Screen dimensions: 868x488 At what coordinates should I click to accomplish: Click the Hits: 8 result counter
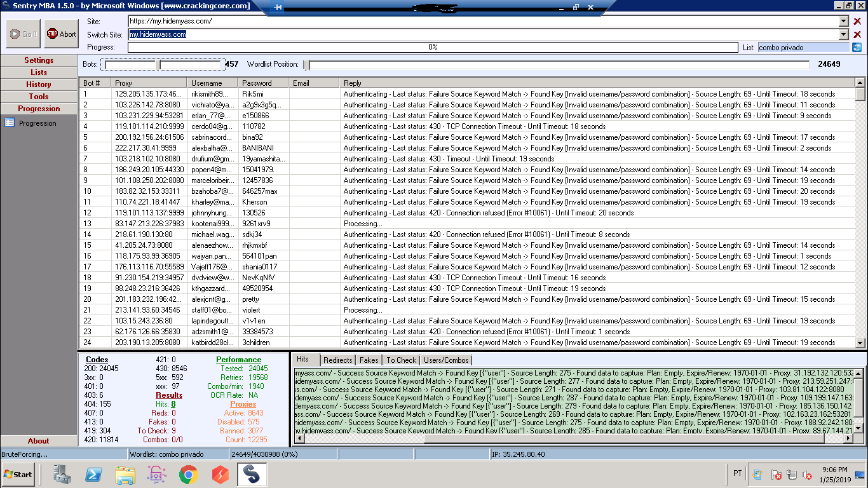[165, 403]
